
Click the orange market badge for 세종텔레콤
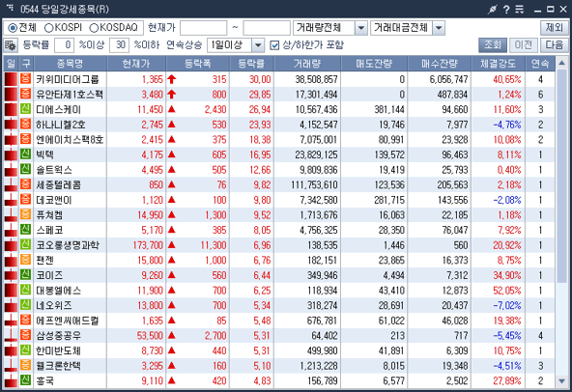25,184
